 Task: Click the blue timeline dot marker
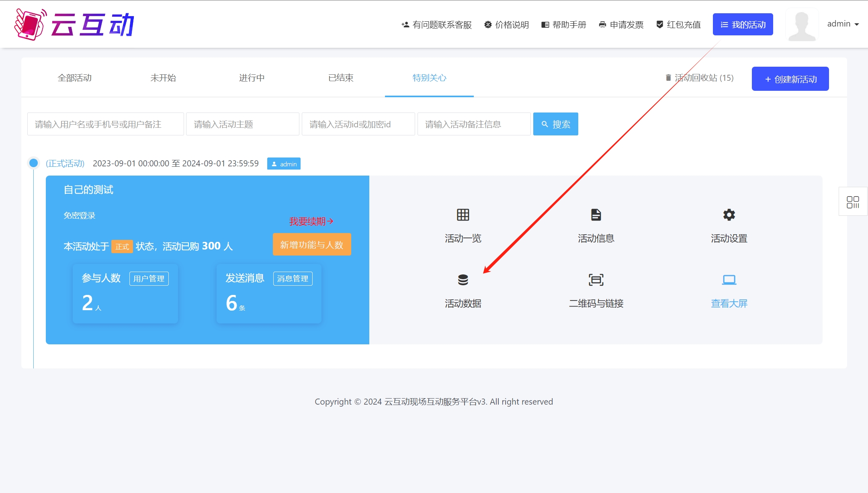click(34, 163)
